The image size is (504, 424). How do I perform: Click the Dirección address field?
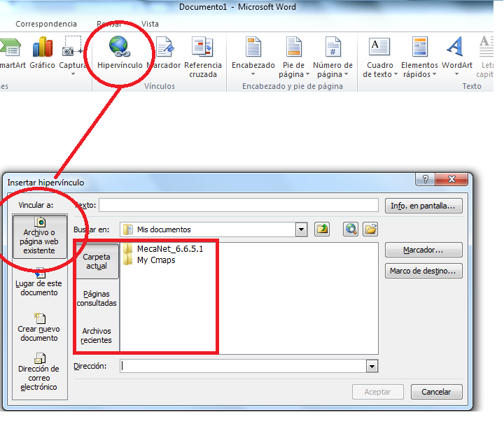point(243,366)
